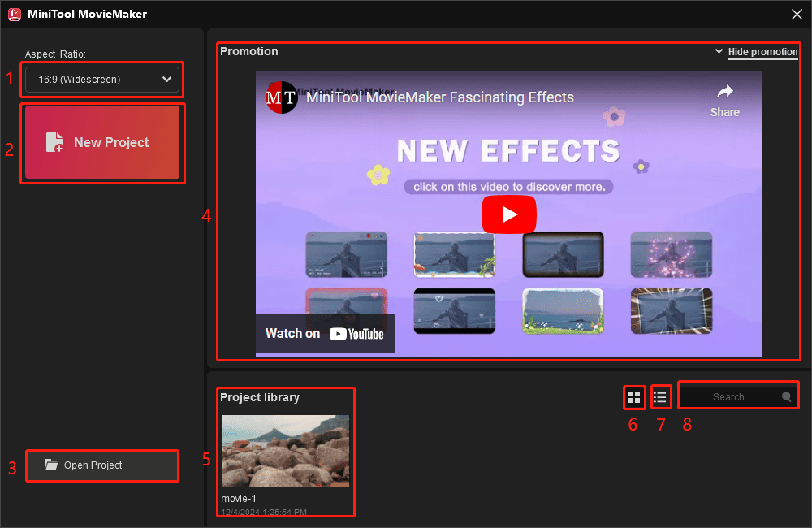Switch project library to grid view
This screenshot has width=812, height=528.
(x=634, y=397)
